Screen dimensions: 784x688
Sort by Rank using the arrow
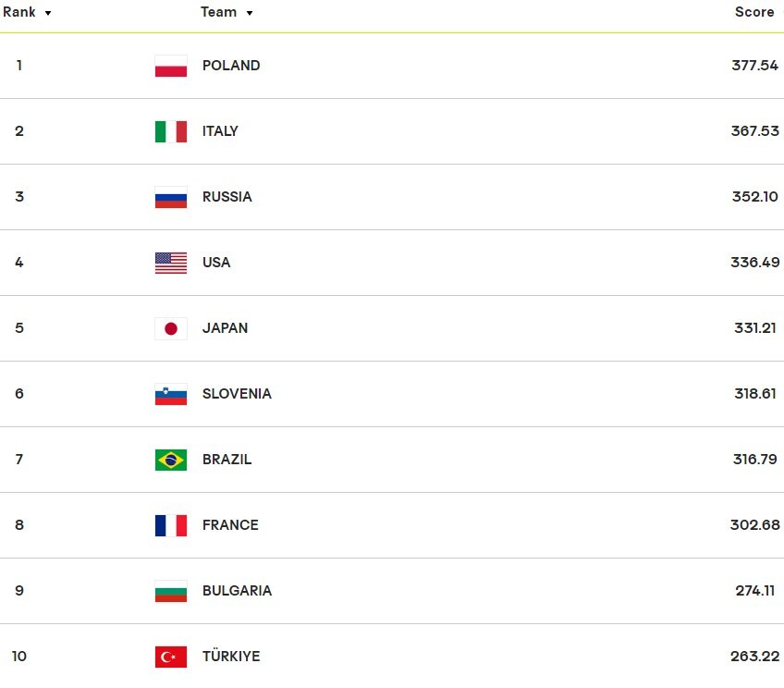48,13
